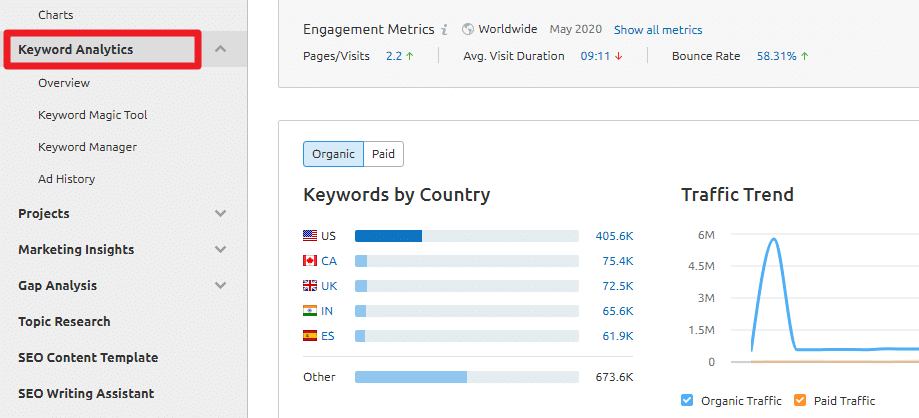Click the Other keywords progress bar

(467, 377)
